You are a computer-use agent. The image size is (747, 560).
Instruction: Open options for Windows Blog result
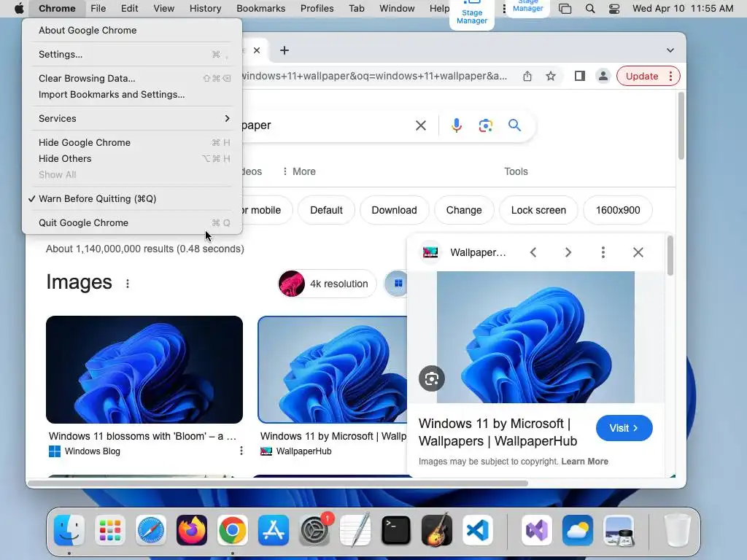[241, 451]
